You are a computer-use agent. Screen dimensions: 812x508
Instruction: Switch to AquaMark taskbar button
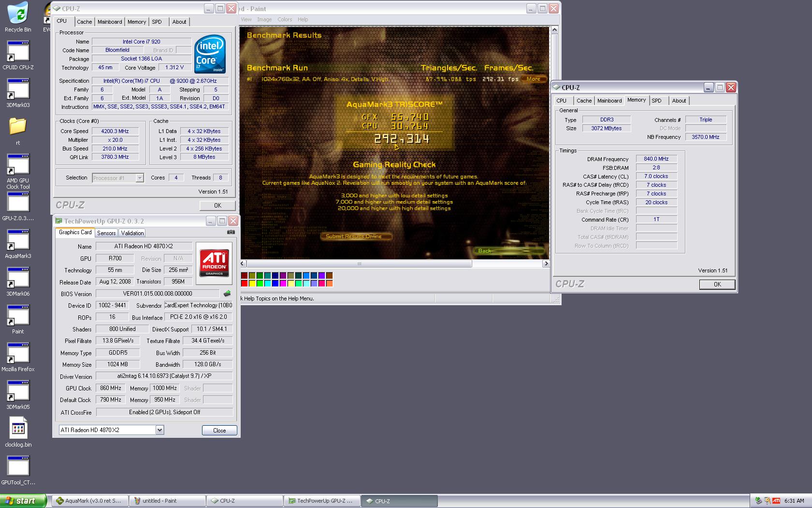[90, 501]
